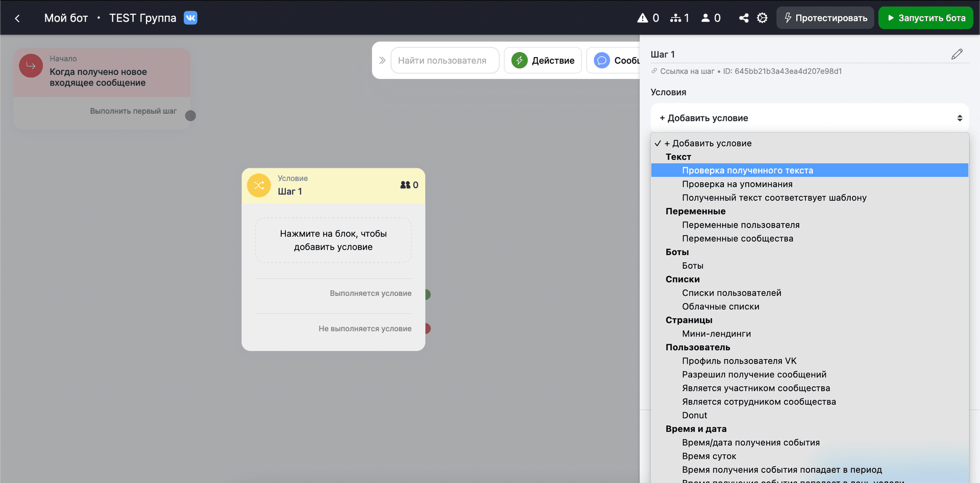Click the Нажмите на блок placeholder area

pyautogui.click(x=333, y=240)
